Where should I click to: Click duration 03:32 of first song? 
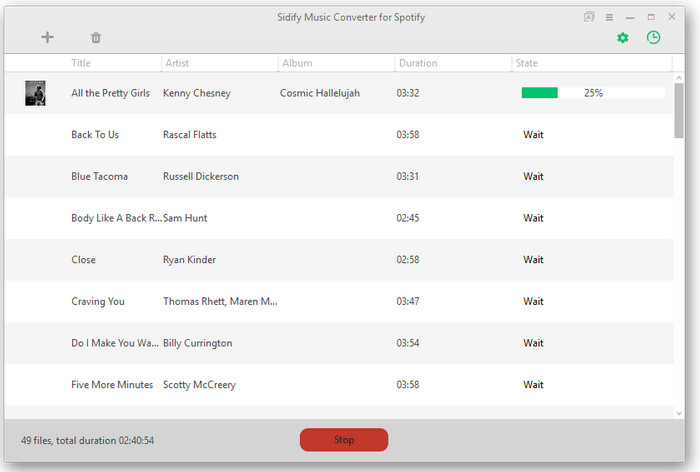pos(408,93)
